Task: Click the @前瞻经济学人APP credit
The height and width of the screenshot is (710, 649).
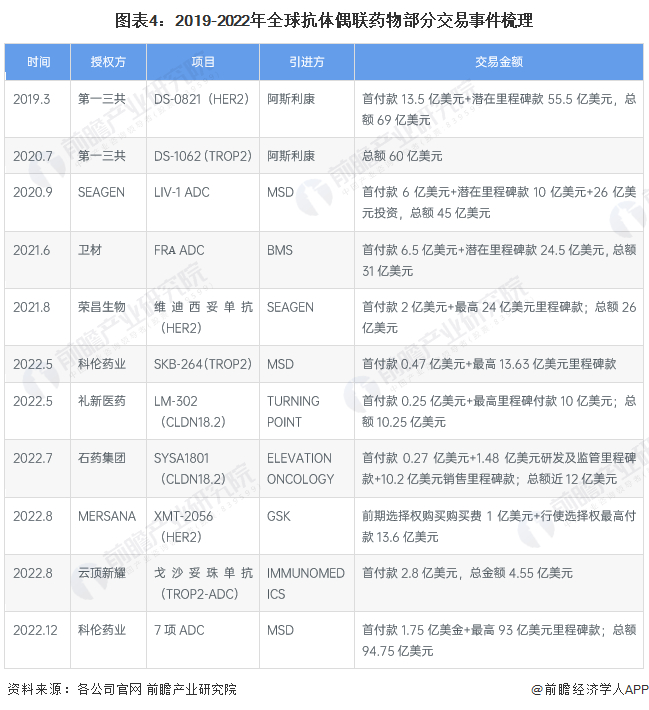Action: click(590, 689)
